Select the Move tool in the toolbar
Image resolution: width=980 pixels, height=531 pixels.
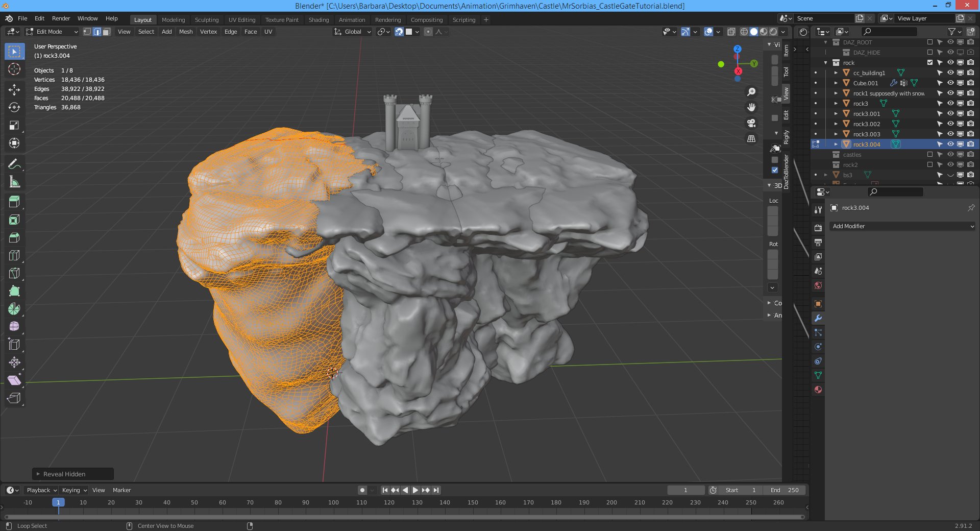[x=14, y=90]
